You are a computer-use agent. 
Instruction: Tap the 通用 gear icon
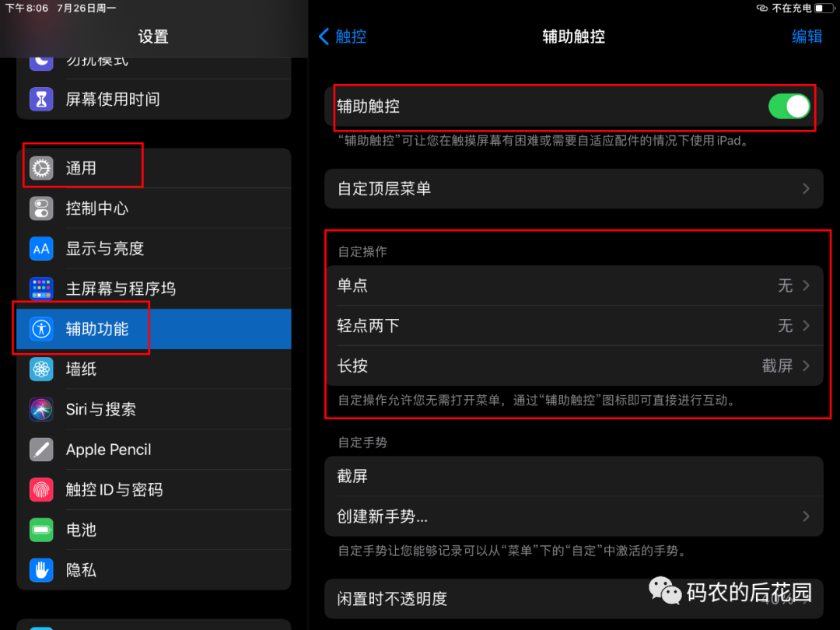[41, 168]
